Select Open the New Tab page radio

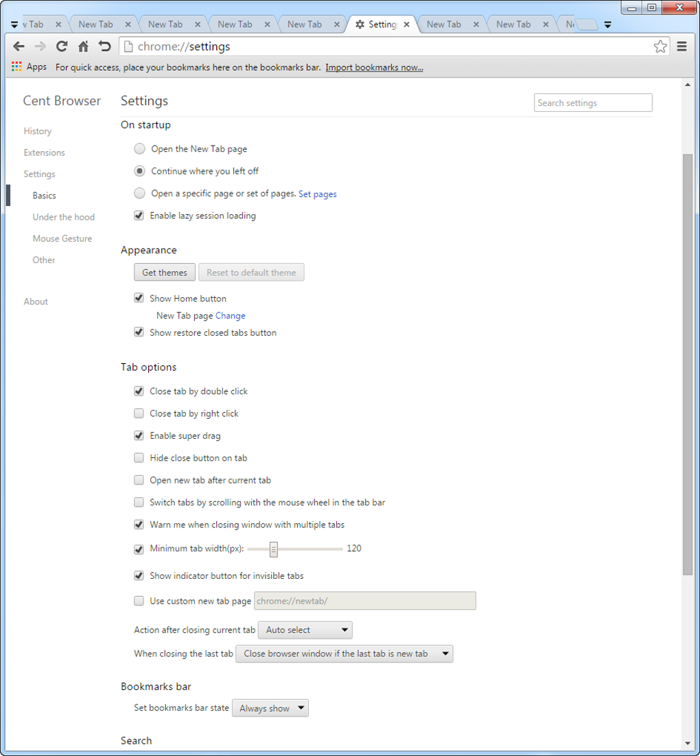coord(140,148)
